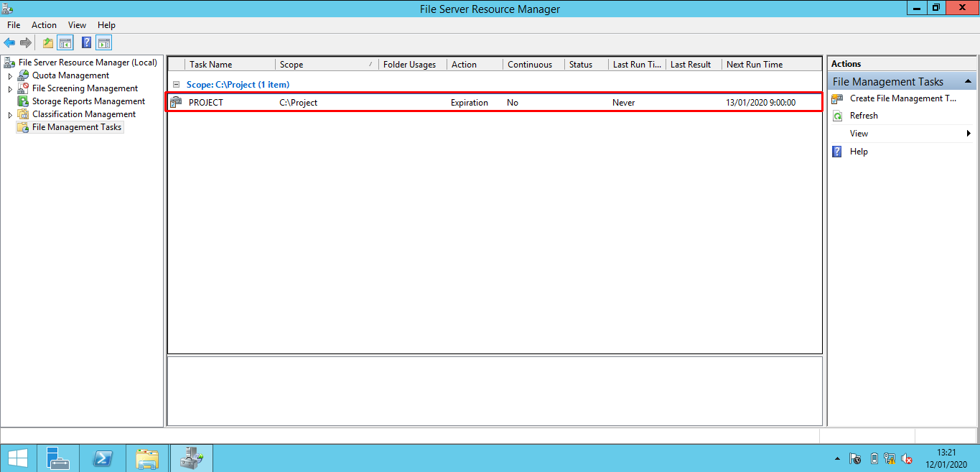Open the Action menu
Screen dimensions: 980x472
tap(44, 25)
